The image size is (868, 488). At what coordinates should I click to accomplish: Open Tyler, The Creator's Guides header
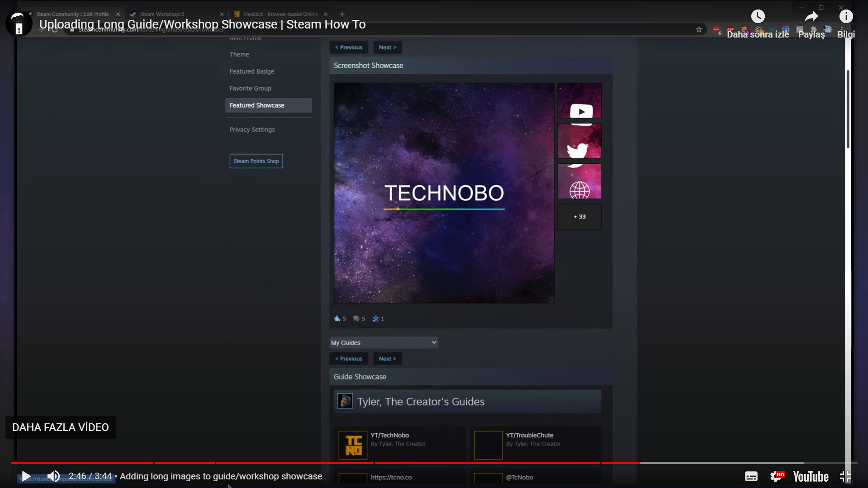[468, 402]
